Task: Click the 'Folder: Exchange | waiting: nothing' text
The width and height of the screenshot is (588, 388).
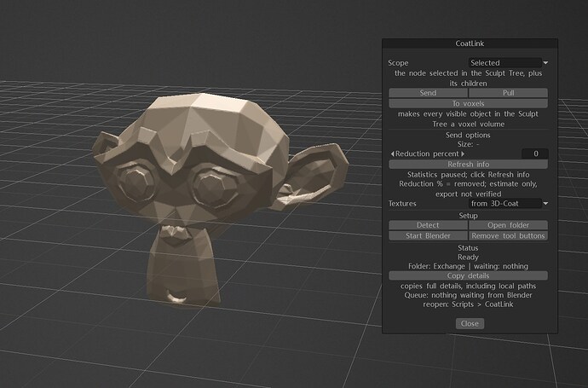Action: pos(468,266)
